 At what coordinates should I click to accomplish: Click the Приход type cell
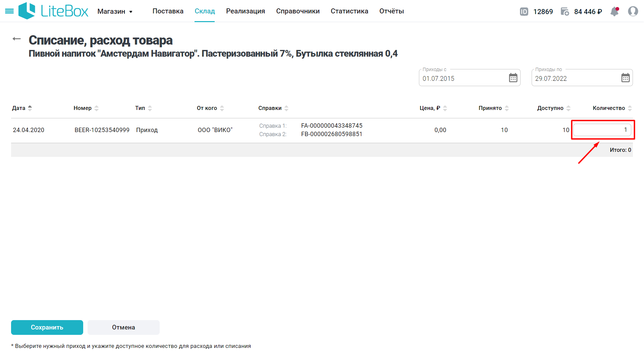(147, 130)
